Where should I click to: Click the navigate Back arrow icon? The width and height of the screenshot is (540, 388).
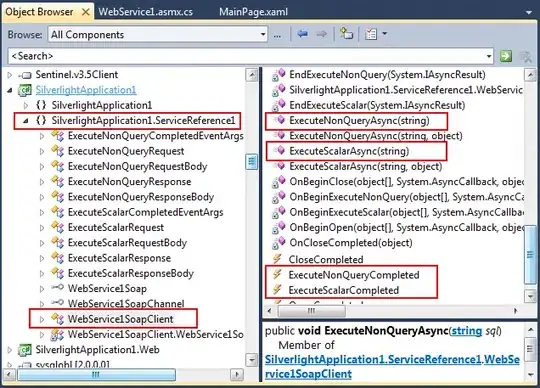tap(302, 34)
